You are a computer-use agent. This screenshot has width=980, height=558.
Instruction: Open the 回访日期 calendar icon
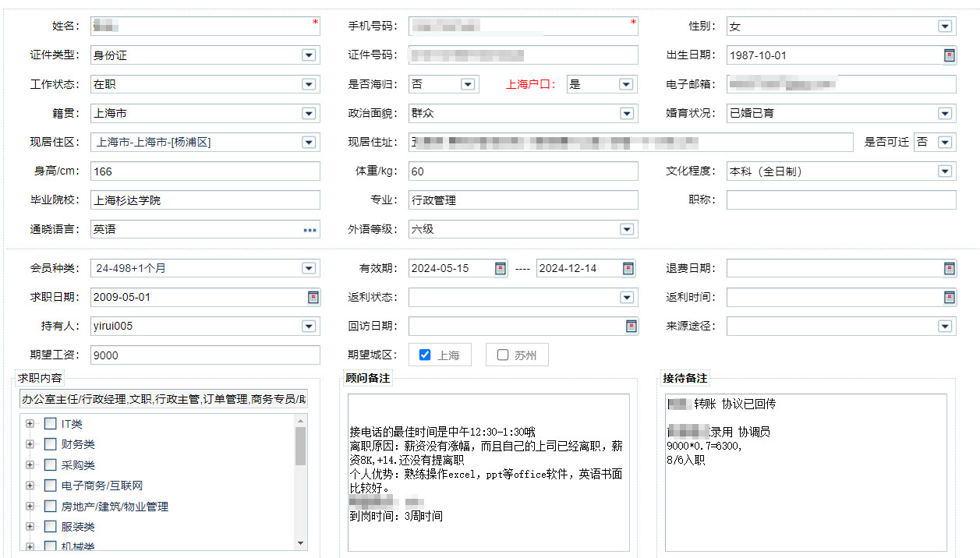tap(632, 326)
